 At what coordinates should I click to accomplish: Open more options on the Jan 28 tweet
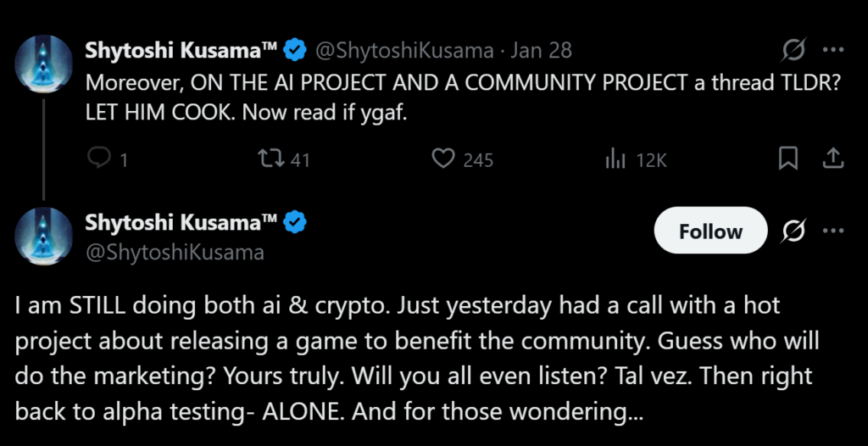click(833, 51)
